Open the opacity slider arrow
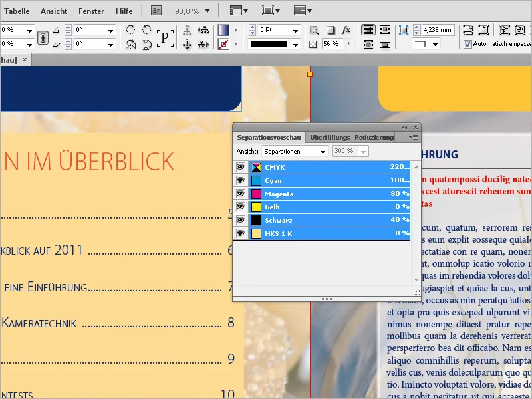 tap(348, 44)
